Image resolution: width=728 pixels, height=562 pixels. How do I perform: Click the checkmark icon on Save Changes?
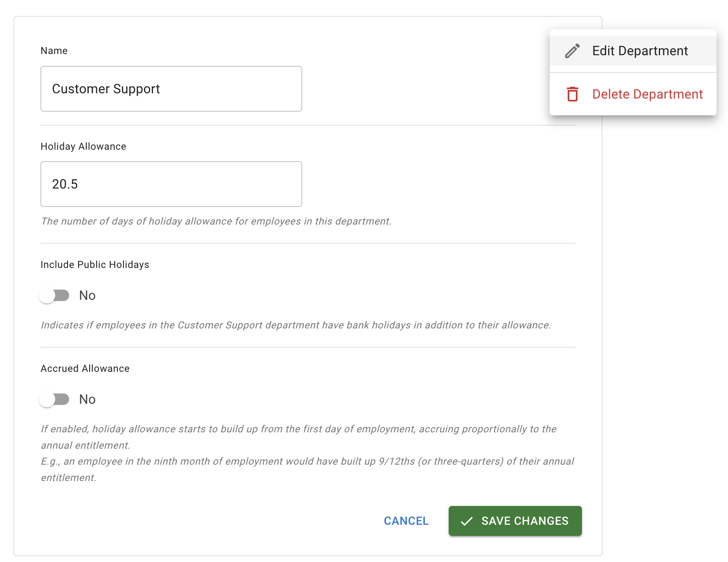pos(467,521)
